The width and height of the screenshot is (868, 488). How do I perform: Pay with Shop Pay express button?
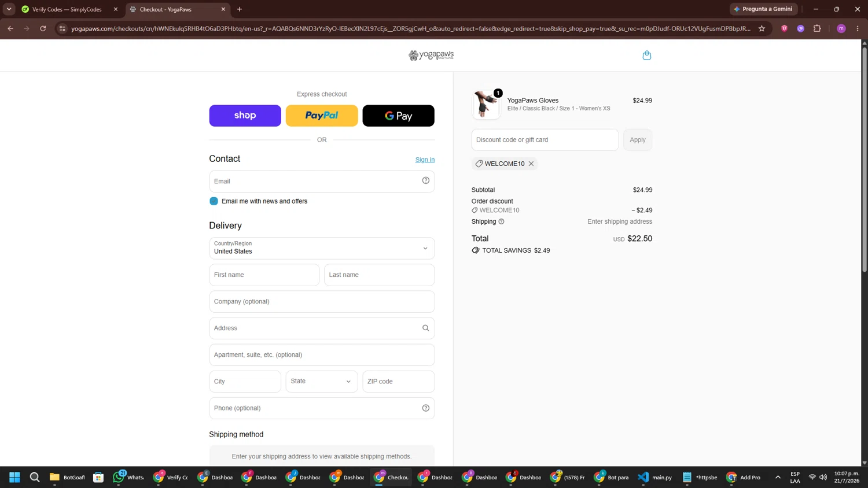point(245,116)
